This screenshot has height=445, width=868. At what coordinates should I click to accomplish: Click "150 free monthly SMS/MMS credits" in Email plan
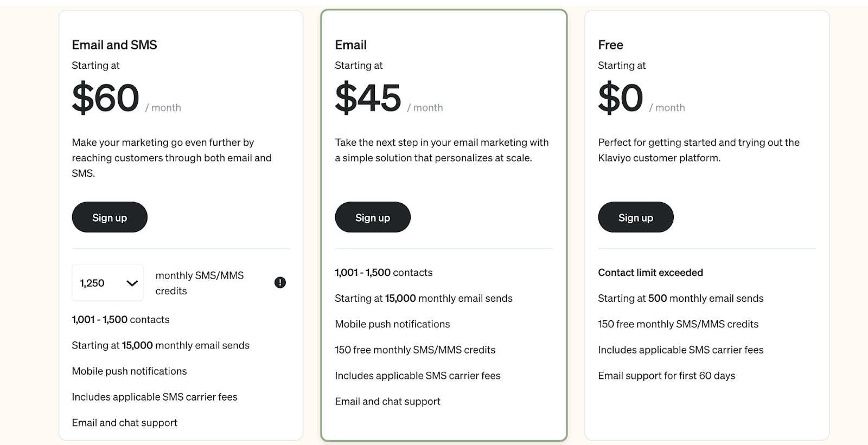pyautogui.click(x=415, y=350)
